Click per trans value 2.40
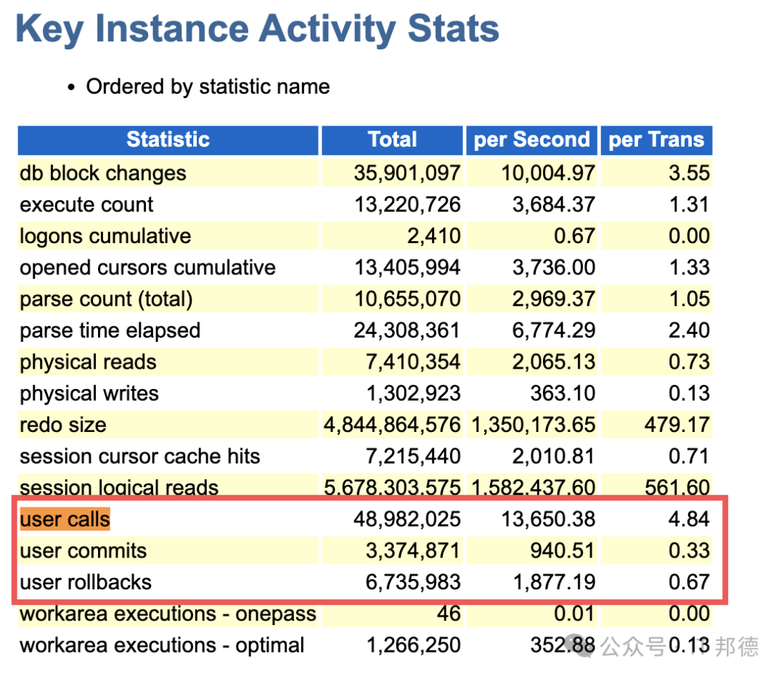 click(x=690, y=331)
